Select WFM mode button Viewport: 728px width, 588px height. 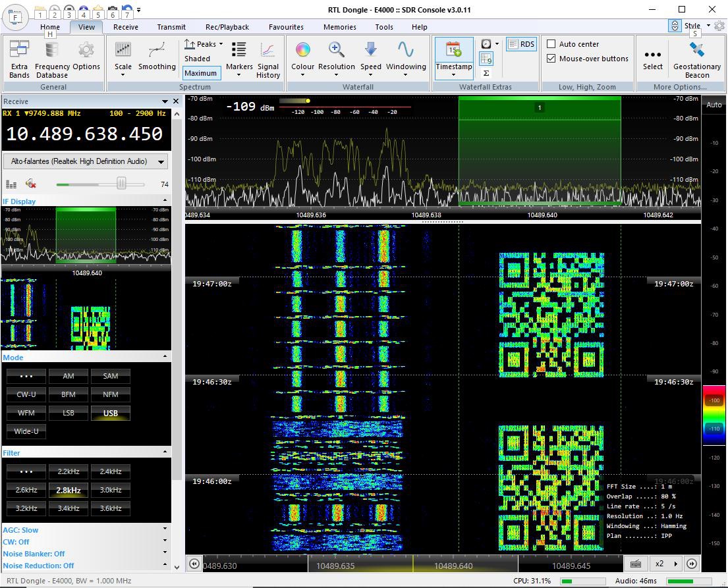26,413
